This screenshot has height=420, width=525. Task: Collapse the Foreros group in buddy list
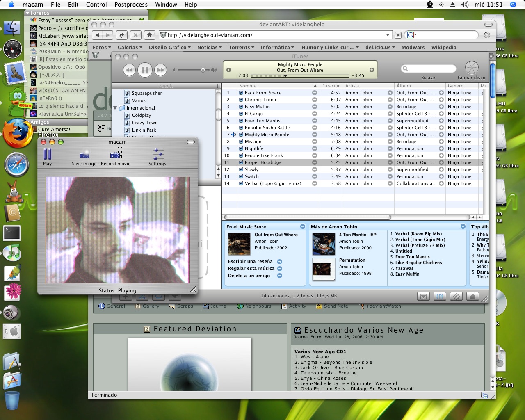(x=27, y=13)
